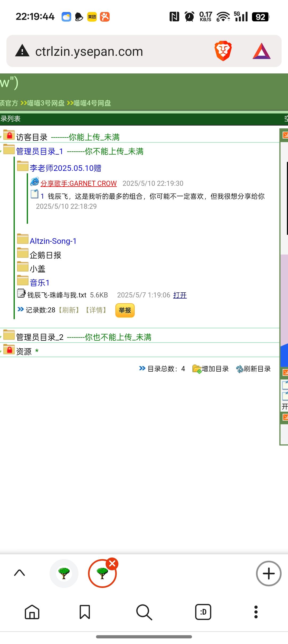This screenshot has width=288, height=644.
Task: Click 打开 link for 钱辰飞-珠峰与我.txt
Action: click(180, 295)
